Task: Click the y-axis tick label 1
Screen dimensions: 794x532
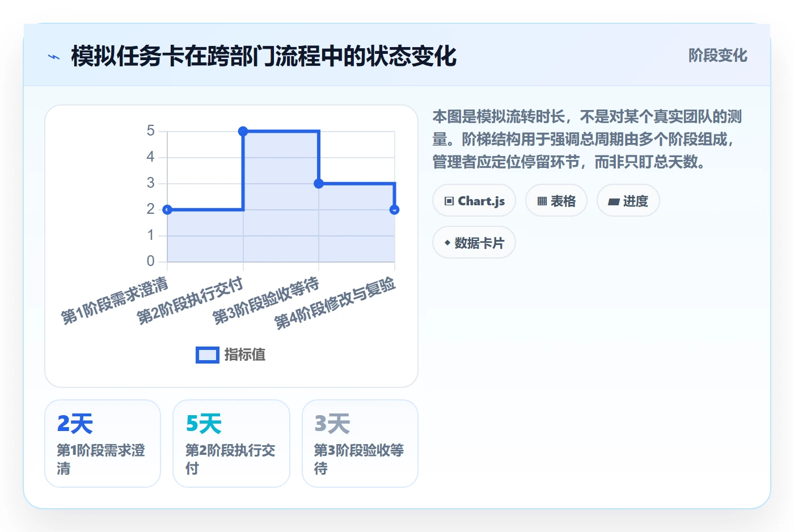Action: tap(150, 235)
